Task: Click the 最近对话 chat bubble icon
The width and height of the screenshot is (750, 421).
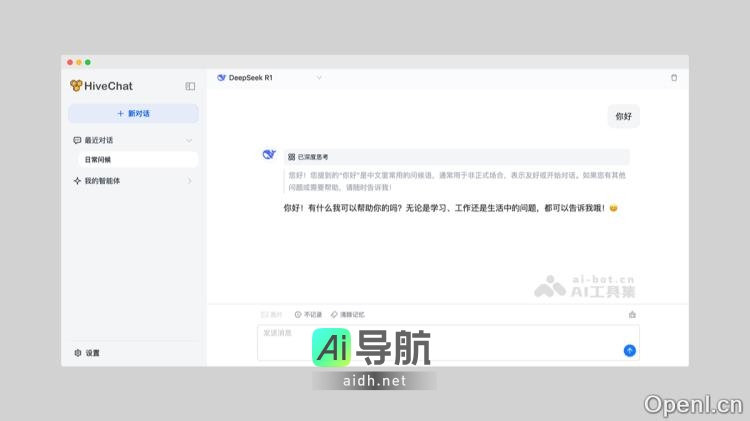Action: [x=77, y=140]
